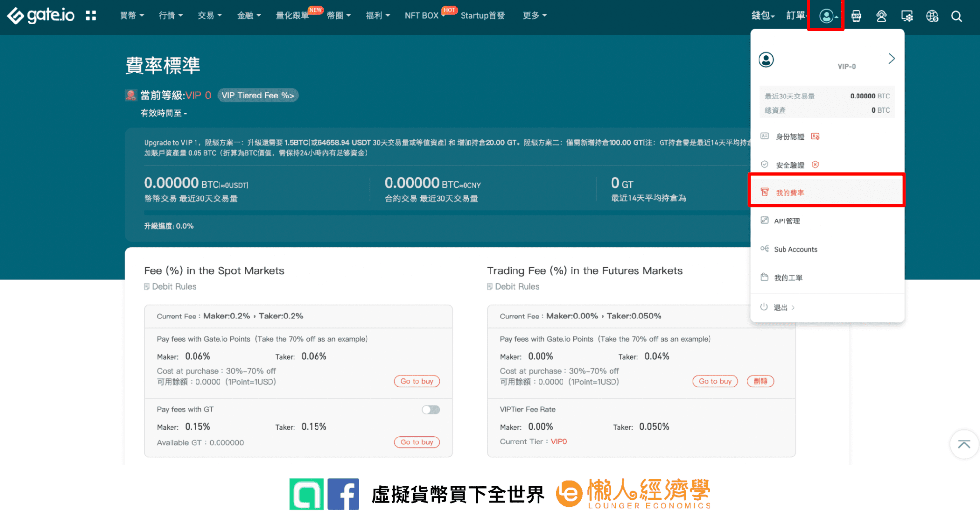Expand the 幣圈 dropdown menu

point(339,16)
